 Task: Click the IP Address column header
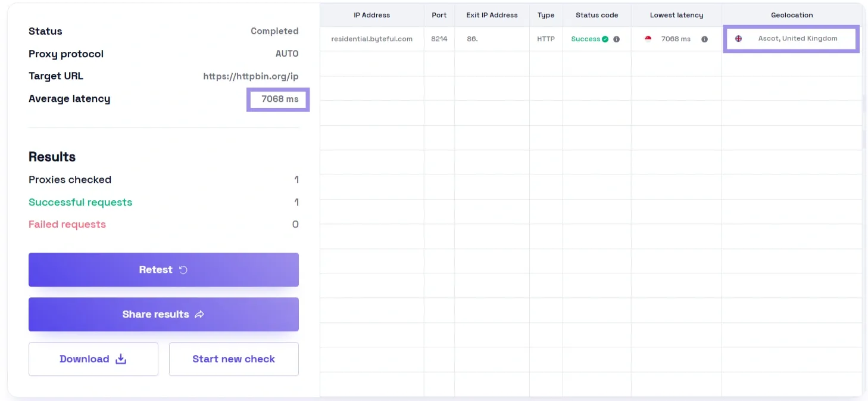[x=372, y=15]
